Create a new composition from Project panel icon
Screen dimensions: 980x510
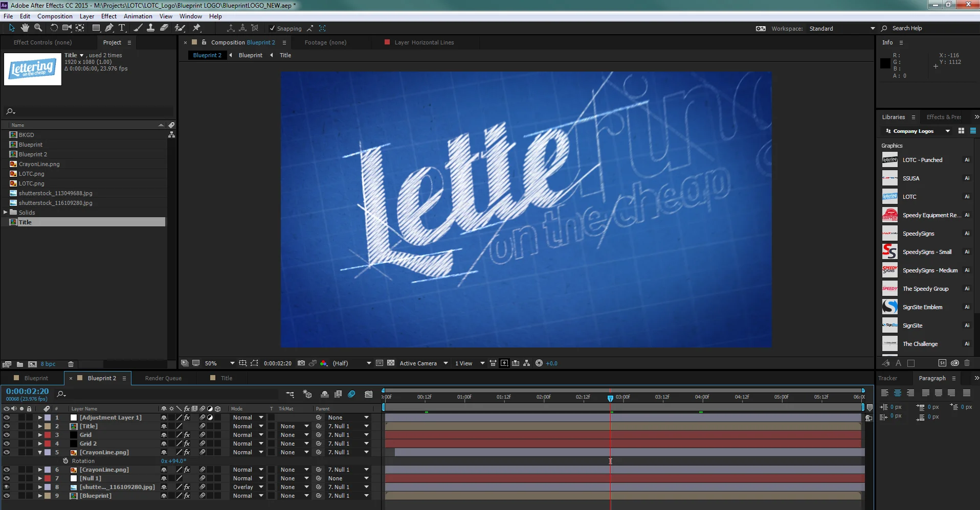(x=32, y=364)
